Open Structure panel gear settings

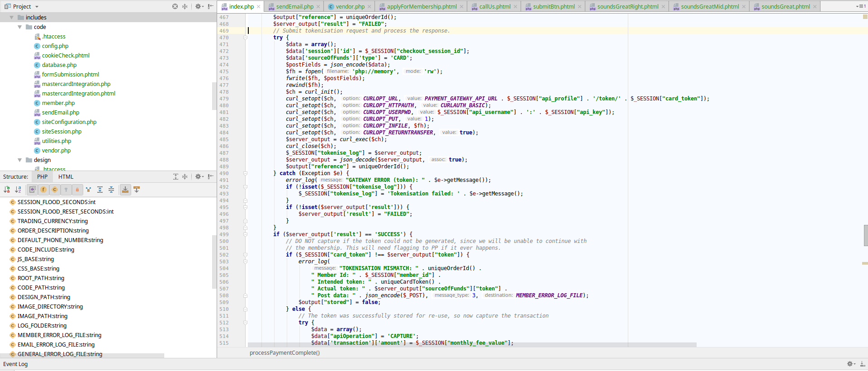[x=199, y=176]
